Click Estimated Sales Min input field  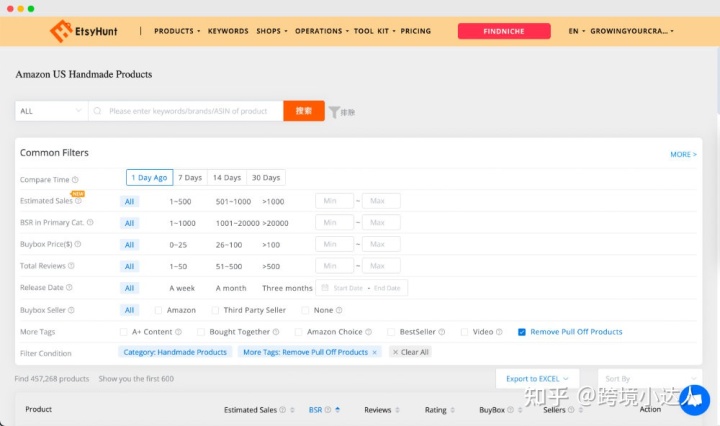coord(334,201)
